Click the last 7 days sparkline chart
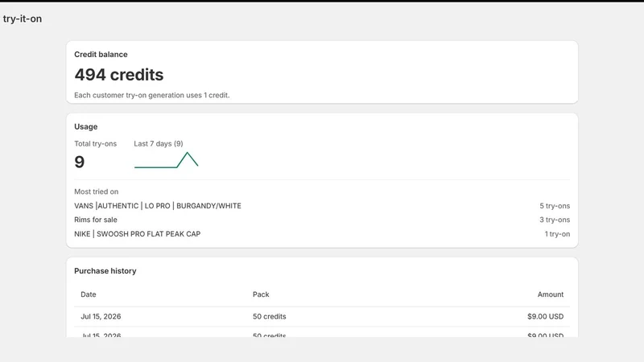The height and width of the screenshot is (362, 644). 167,160
